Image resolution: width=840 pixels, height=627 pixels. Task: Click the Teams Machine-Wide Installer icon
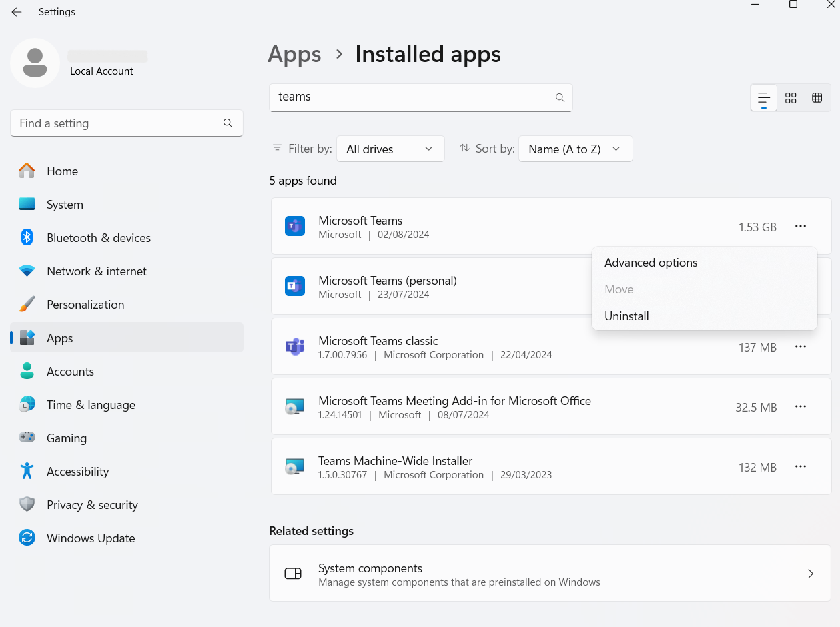294,466
